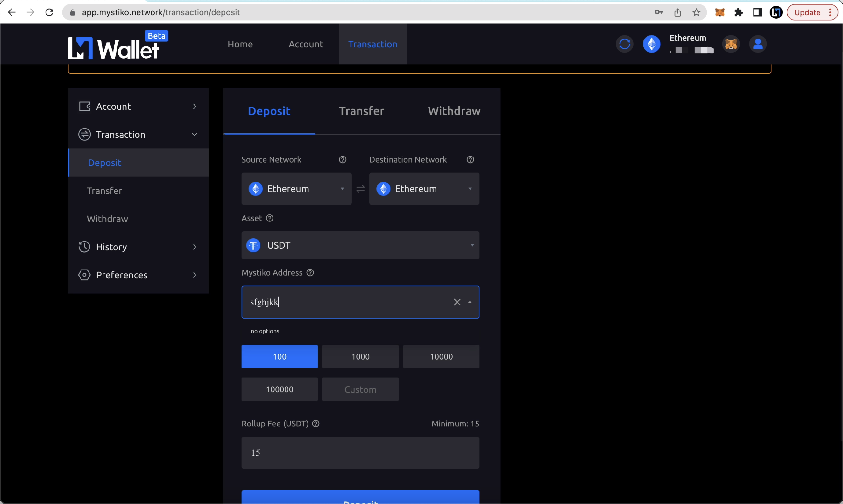Open saved passwords key icon

(x=659, y=12)
